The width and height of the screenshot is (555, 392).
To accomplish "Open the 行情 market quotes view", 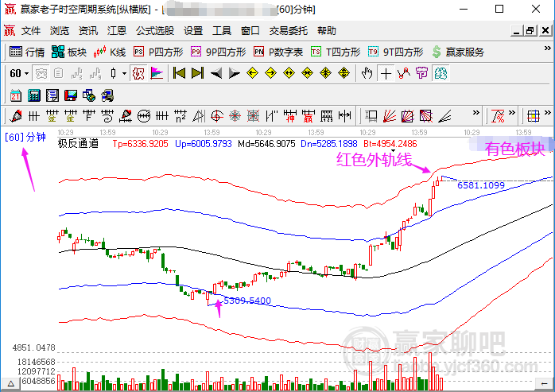I will click(x=27, y=52).
